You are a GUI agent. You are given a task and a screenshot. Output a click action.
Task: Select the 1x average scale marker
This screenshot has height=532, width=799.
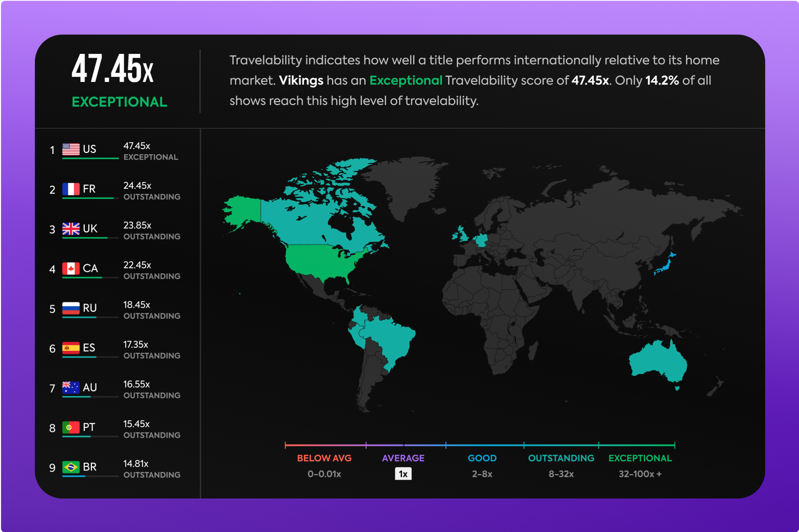(403, 474)
